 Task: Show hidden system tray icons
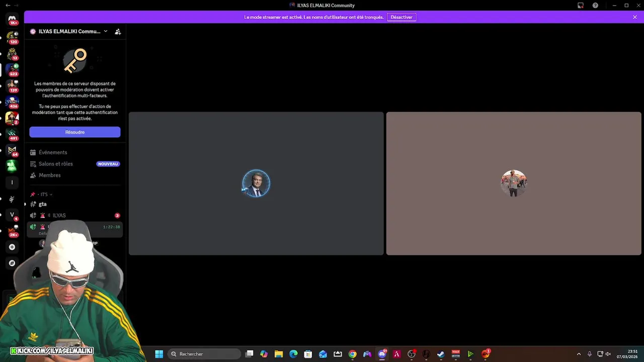[579, 354]
